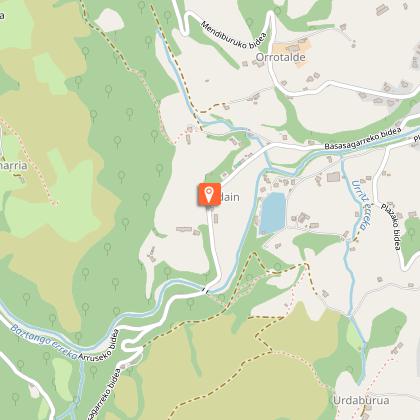This screenshot has height=420, width=420.
Task: Click the Urruz erreka stream label
Action: (363, 205)
